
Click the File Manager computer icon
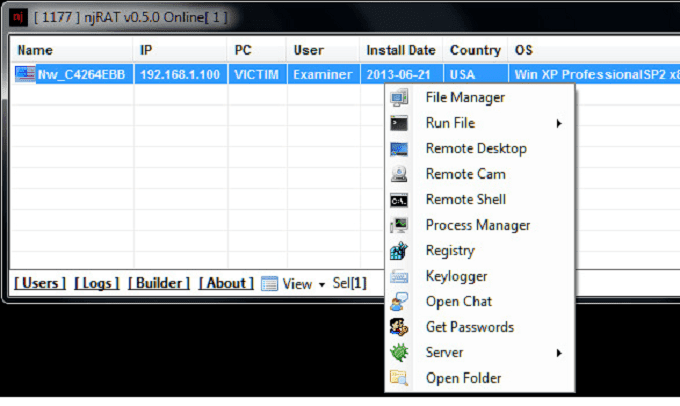tap(399, 97)
